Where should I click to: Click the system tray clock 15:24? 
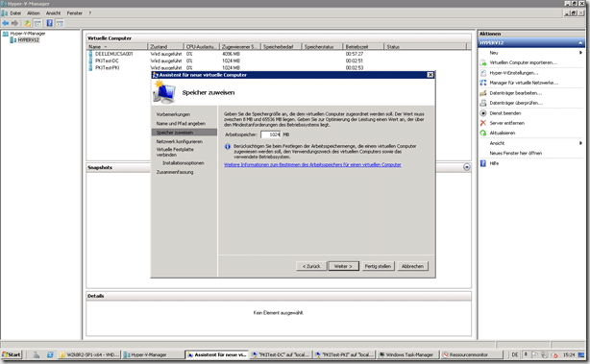tap(569, 354)
